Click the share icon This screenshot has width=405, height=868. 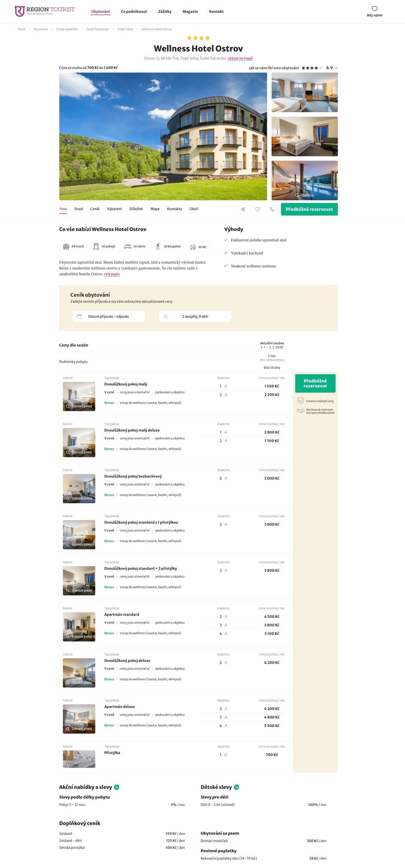coord(243,209)
